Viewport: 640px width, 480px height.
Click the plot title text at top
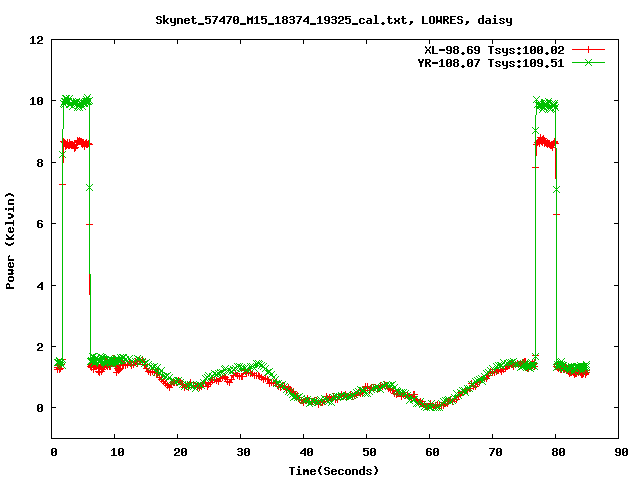point(335,19)
